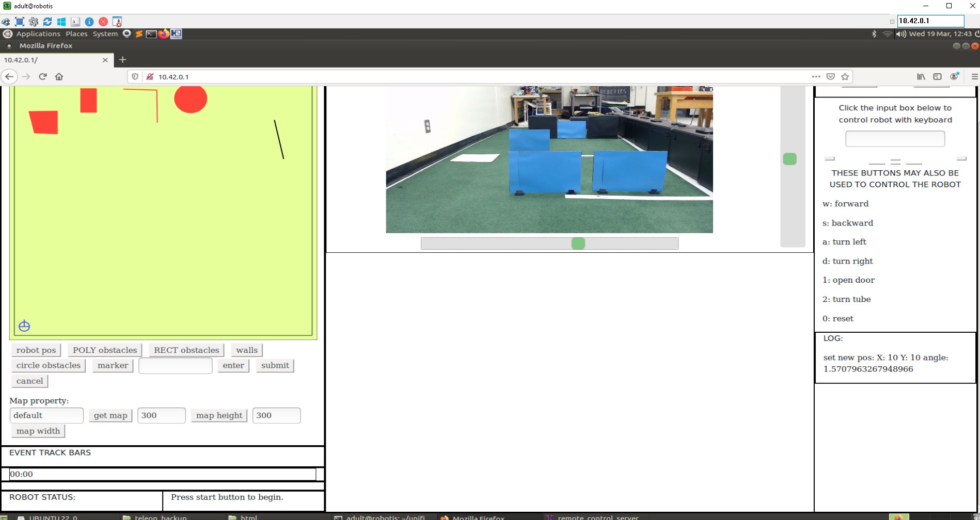This screenshot has width=980, height=520.
Task: Focus the text field beside marker button
Action: 176,366
